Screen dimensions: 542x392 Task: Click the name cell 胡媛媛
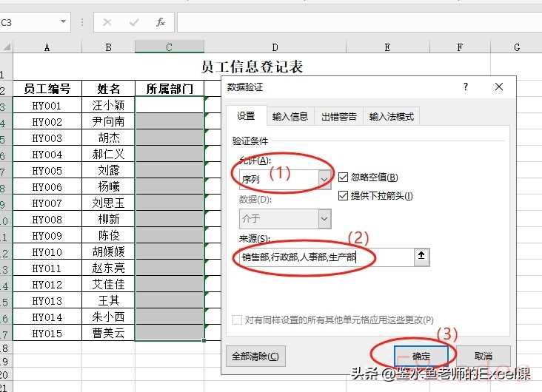coord(108,251)
